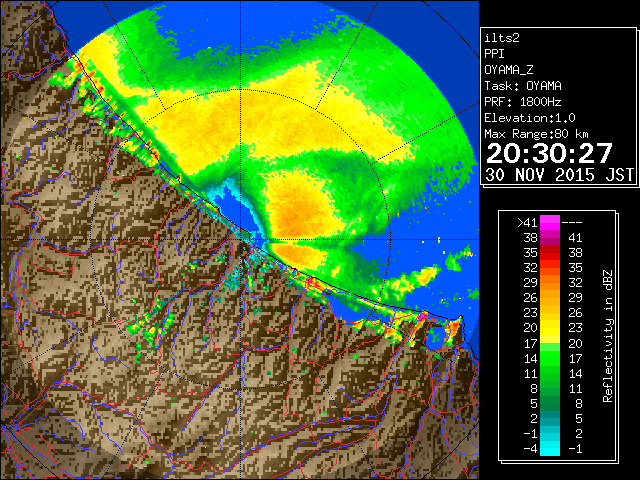Click the '-4' legend value
This screenshot has height=480, width=640.
(x=531, y=449)
